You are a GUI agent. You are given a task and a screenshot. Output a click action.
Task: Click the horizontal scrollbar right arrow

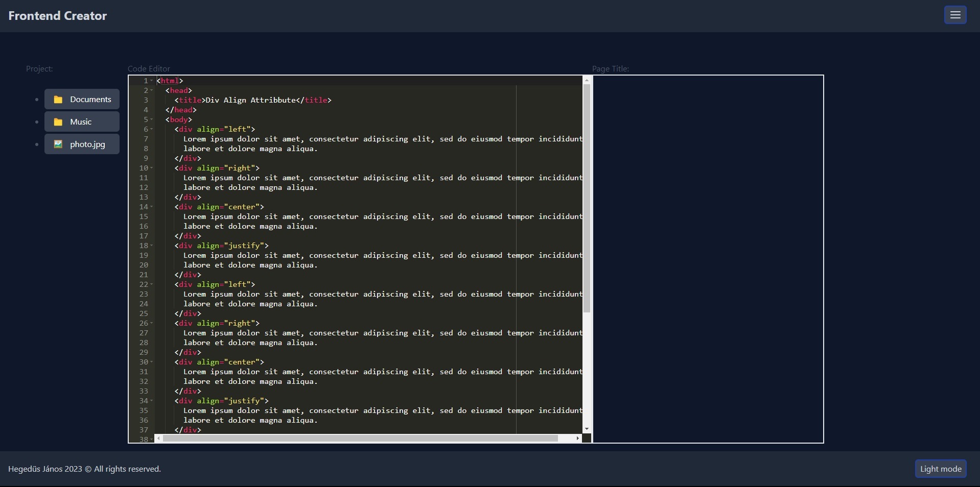[x=577, y=439]
